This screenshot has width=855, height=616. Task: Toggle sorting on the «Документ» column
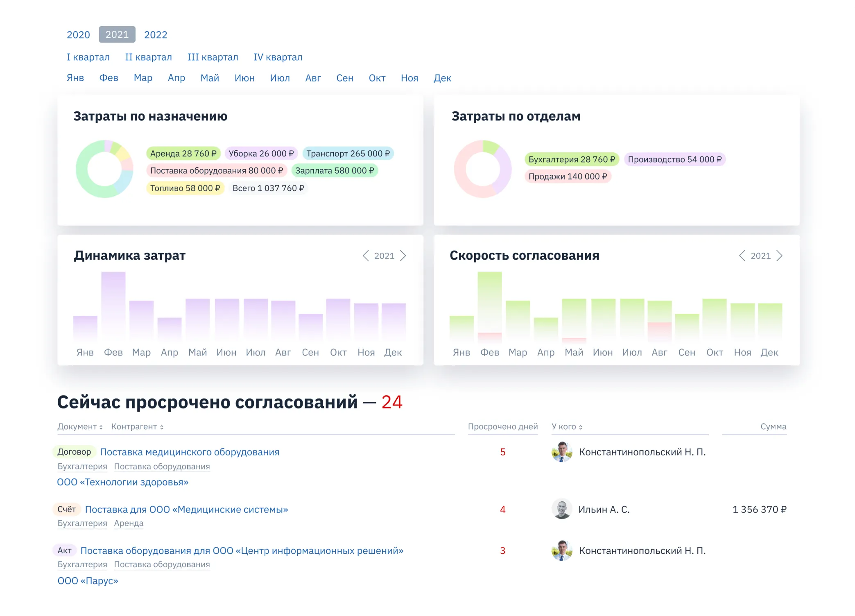click(x=79, y=426)
